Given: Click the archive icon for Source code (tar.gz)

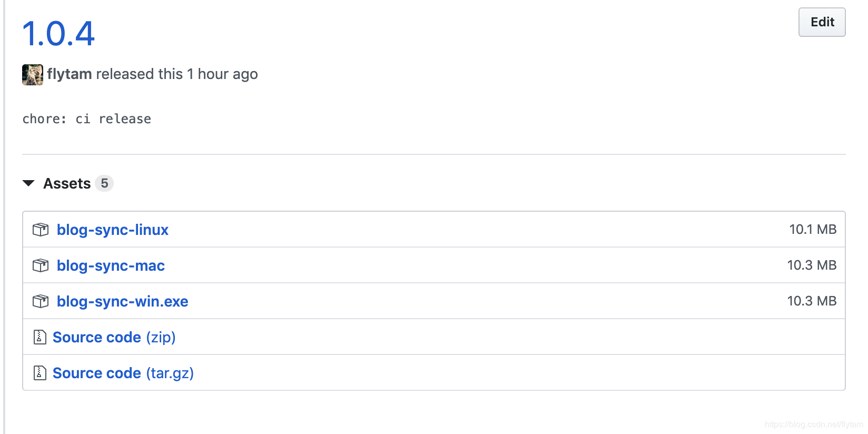Looking at the screenshot, I should 40,373.
